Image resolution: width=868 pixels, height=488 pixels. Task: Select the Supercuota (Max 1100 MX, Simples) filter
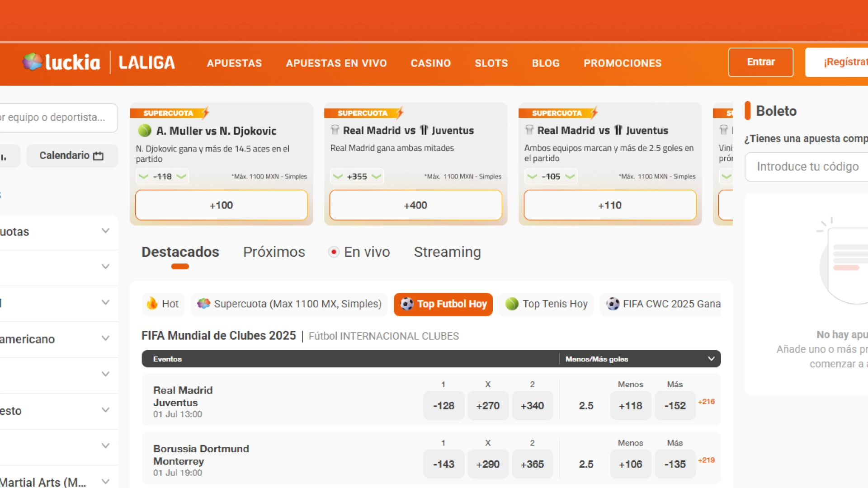289,304
